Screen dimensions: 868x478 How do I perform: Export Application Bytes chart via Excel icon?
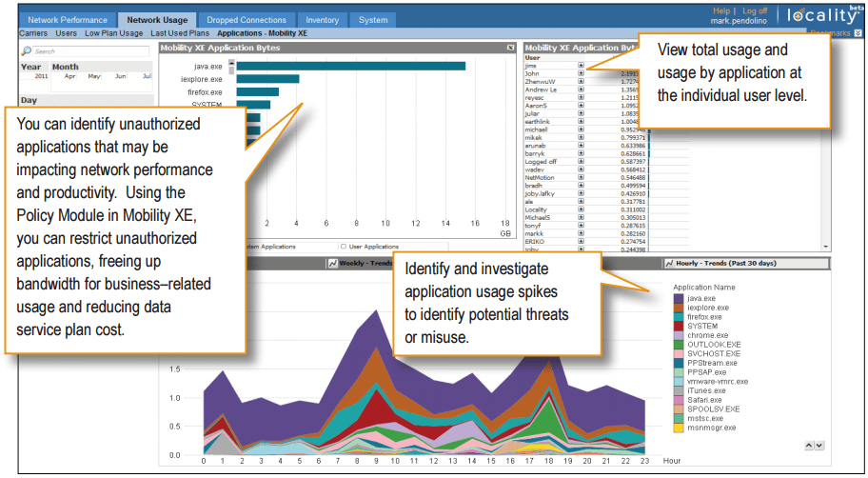tap(510, 49)
